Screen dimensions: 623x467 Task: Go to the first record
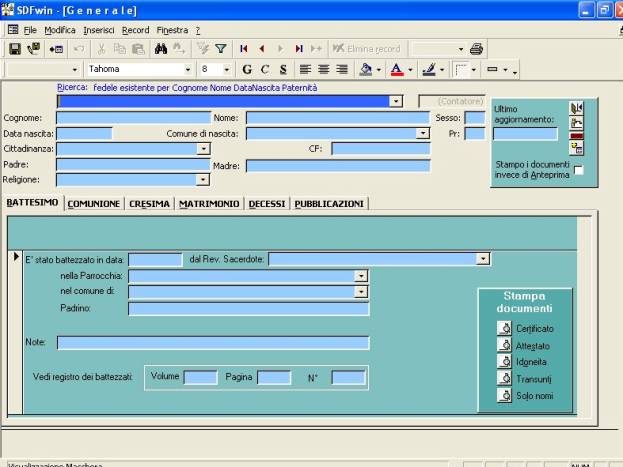[x=244, y=49]
